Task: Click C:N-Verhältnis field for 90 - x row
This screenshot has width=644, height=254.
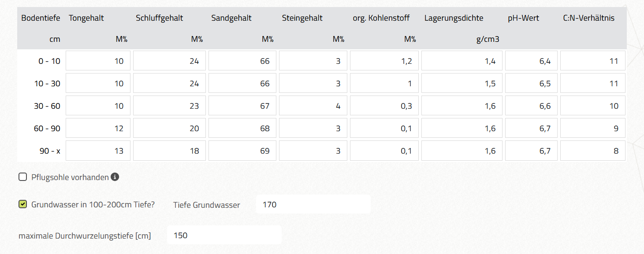Action: (593, 151)
